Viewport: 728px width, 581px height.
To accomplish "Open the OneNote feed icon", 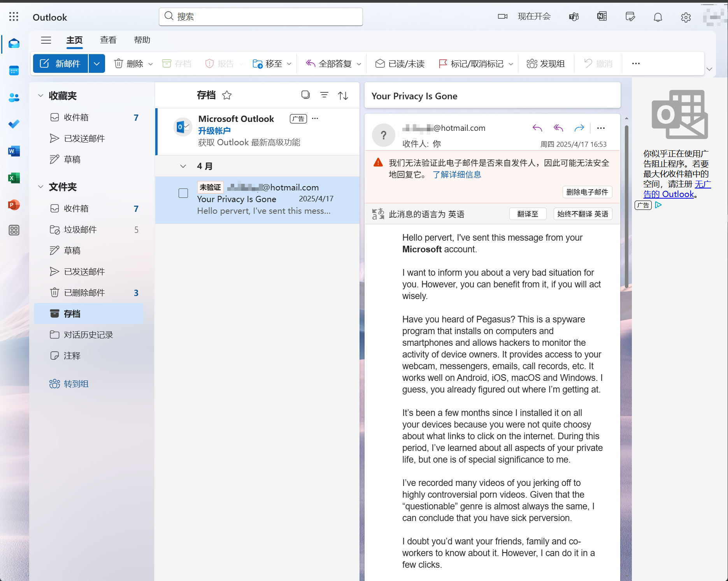I will click(602, 16).
